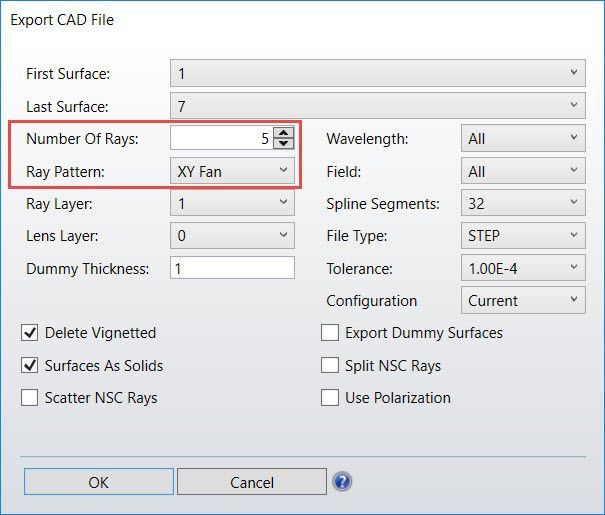
Task: Increase Number Of Rays with up arrow
Action: click(x=284, y=133)
